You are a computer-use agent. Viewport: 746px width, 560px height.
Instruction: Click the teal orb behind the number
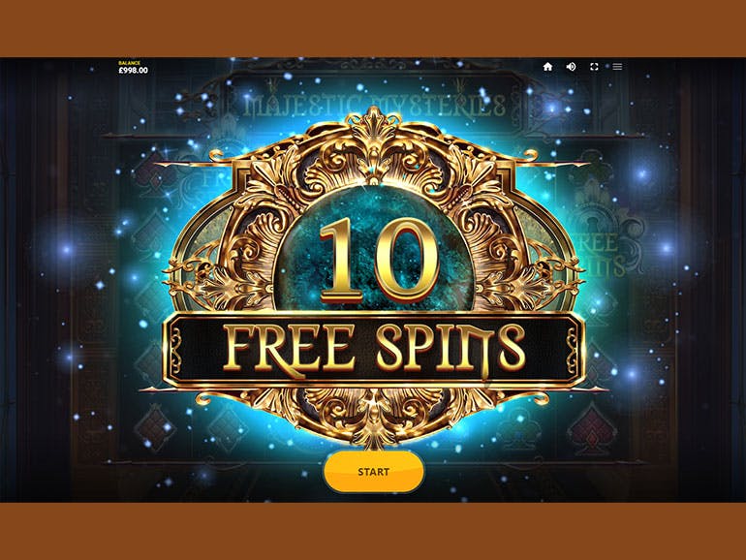pyautogui.click(x=374, y=247)
